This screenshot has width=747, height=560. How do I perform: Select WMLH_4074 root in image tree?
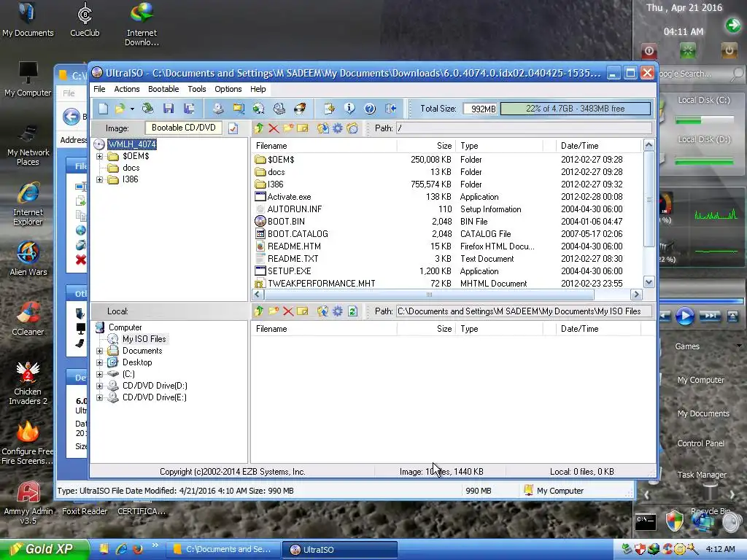(132, 144)
